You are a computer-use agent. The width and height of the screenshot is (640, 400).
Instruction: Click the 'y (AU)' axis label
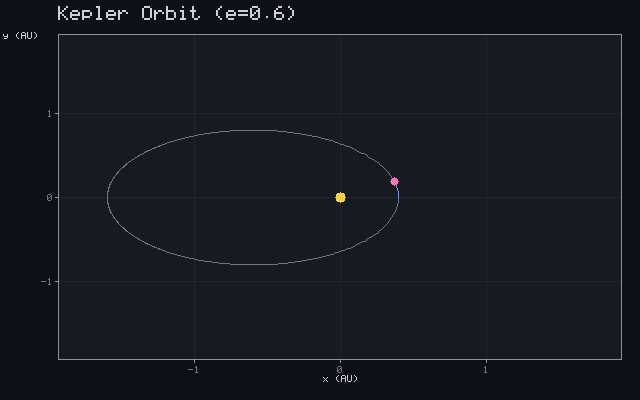(x=20, y=36)
